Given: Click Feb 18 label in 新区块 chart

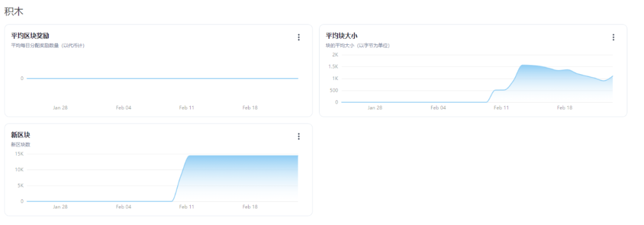Looking at the screenshot, I should (250, 207).
